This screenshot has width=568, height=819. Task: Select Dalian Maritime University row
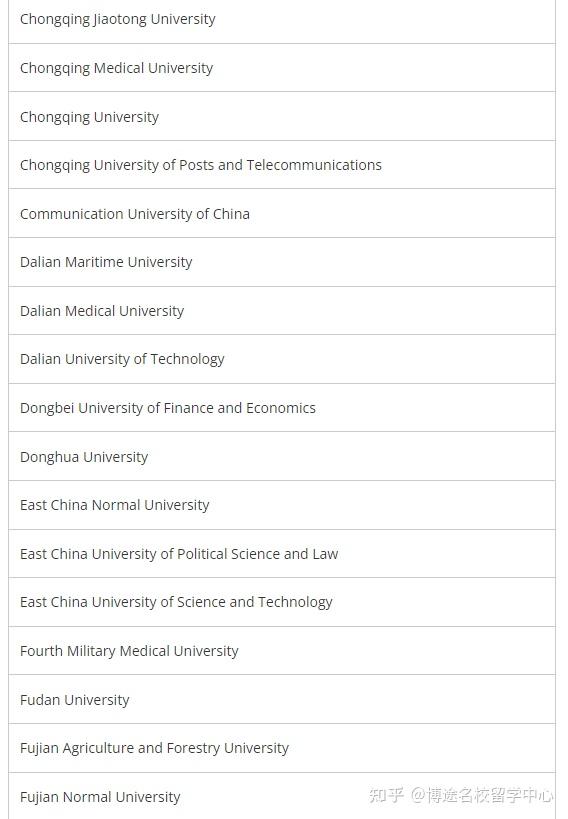(282, 262)
